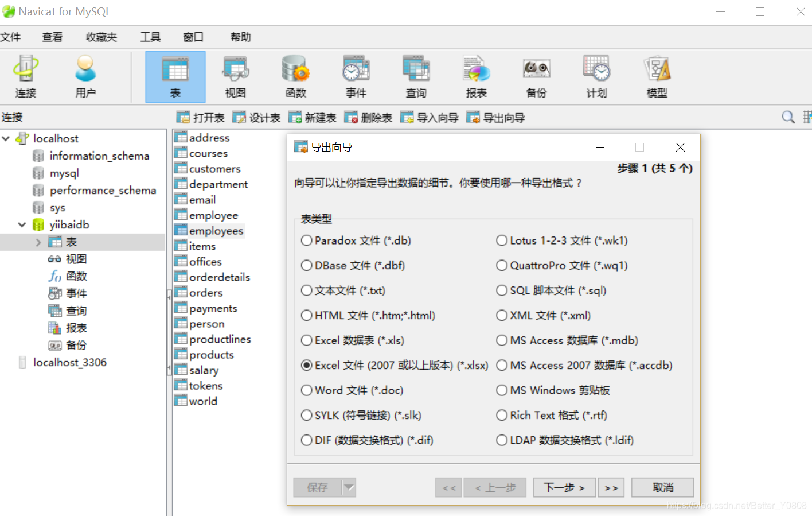812x516 pixels.
Task: Open the 事件 events toolbar icon
Action: pyautogui.click(x=356, y=77)
